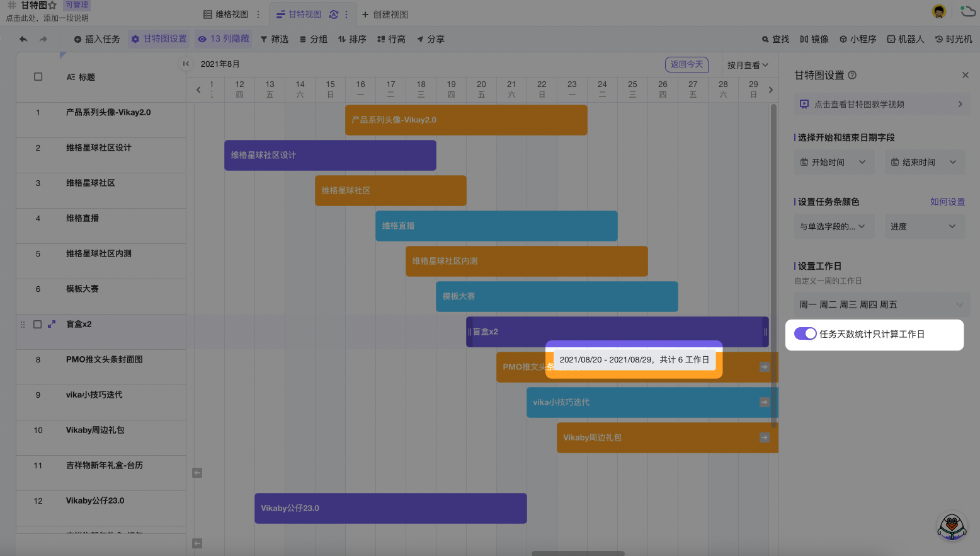Open the start time field dropdown
The width and height of the screenshot is (980, 556).
tap(833, 162)
